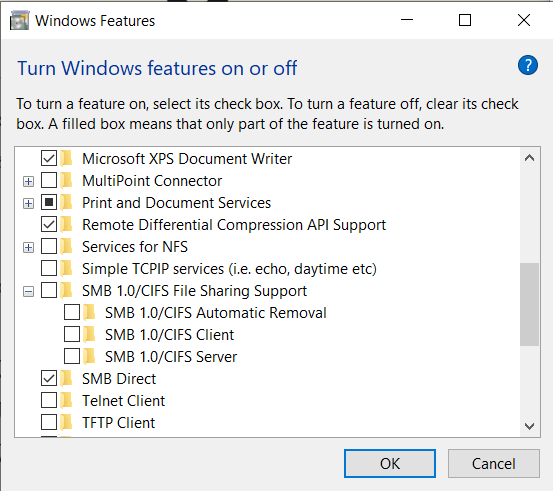The image size is (553, 491).
Task: Enable SMB 1.0/CIFS Automatic Removal checkbox
Action: [x=72, y=313]
